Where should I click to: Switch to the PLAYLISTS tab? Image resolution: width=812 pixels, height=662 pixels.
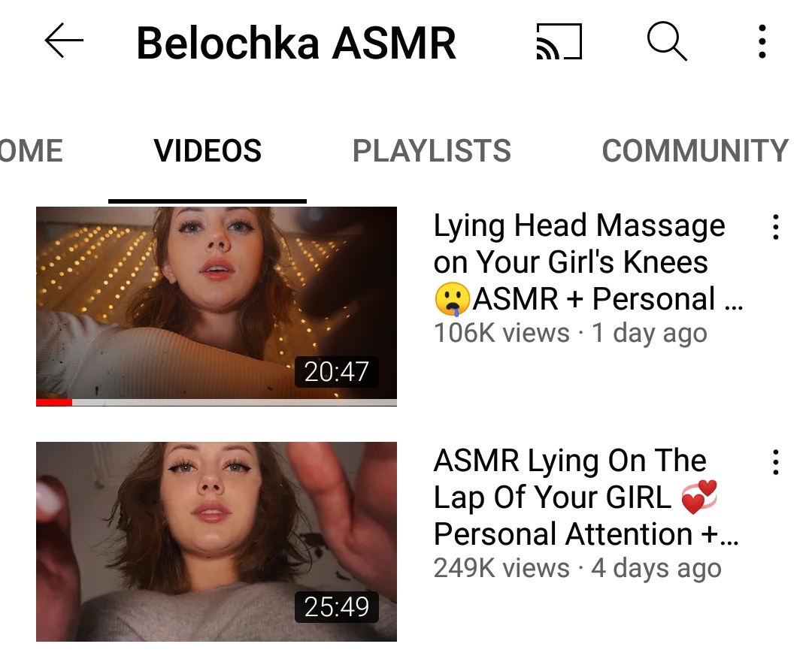pos(432,150)
